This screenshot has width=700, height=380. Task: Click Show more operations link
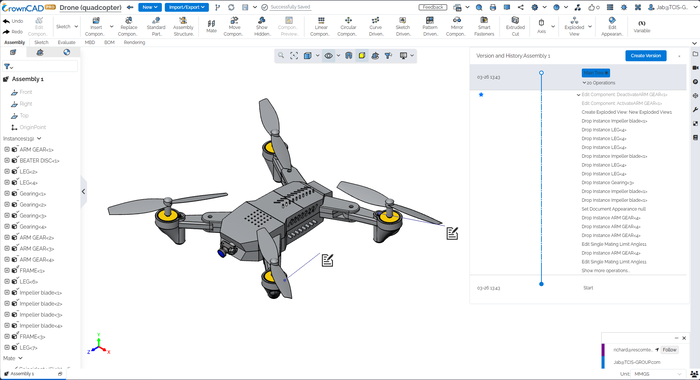pos(605,271)
